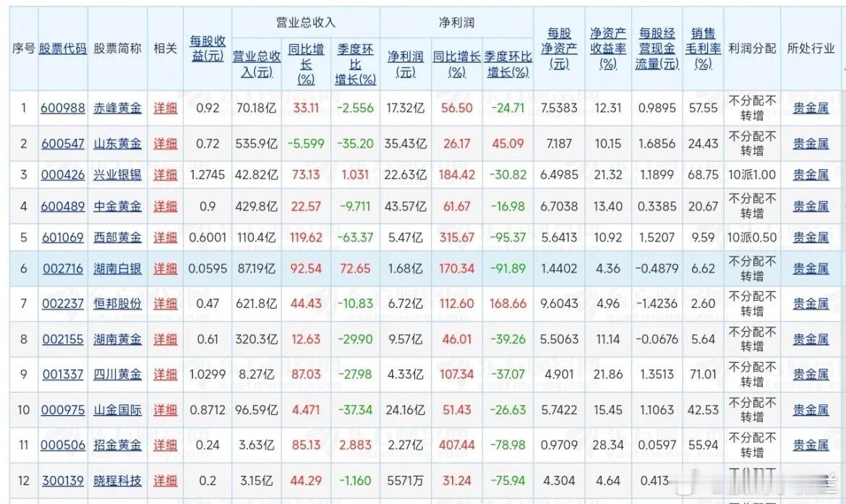Open 详细 link for 恒邦股份
The height and width of the screenshot is (504, 846).
click(x=165, y=304)
